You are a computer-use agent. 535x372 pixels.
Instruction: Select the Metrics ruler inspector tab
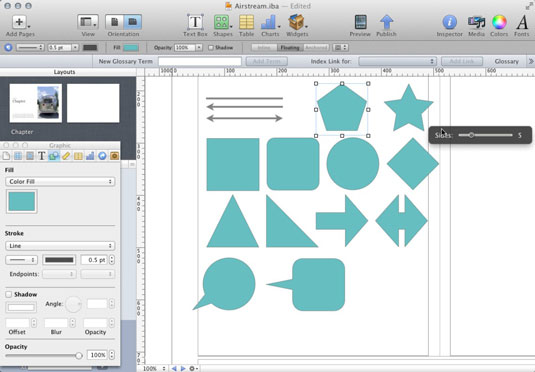[66, 156]
